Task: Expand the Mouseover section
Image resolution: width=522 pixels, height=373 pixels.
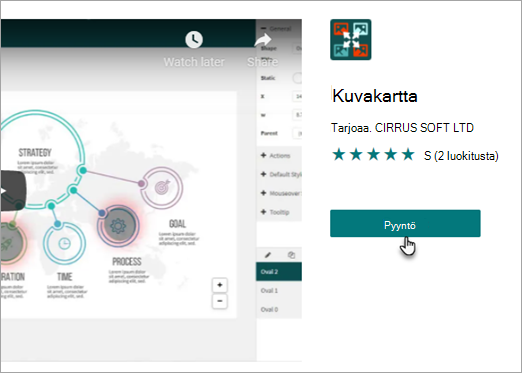Action: pyautogui.click(x=279, y=193)
